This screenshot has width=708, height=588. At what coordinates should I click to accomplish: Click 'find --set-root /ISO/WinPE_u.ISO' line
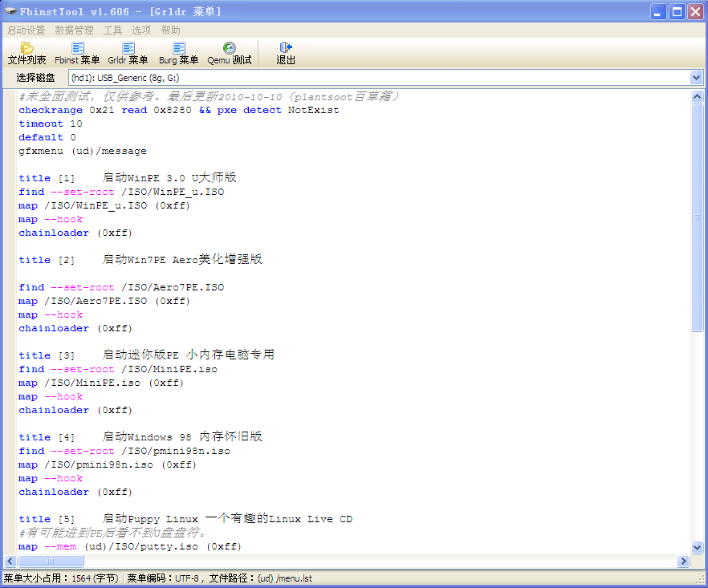pyautogui.click(x=121, y=192)
